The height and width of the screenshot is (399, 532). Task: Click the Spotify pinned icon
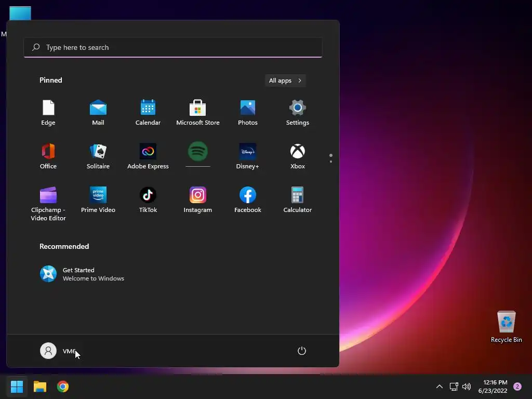[198, 152]
